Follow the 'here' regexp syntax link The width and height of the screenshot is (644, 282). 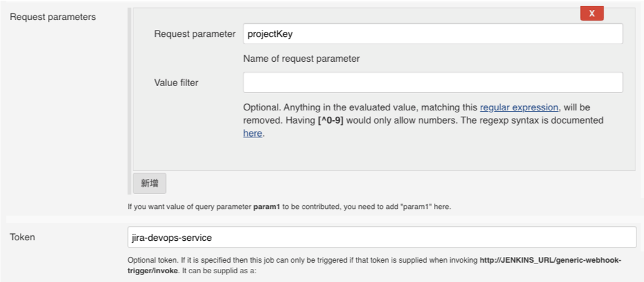(252, 133)
